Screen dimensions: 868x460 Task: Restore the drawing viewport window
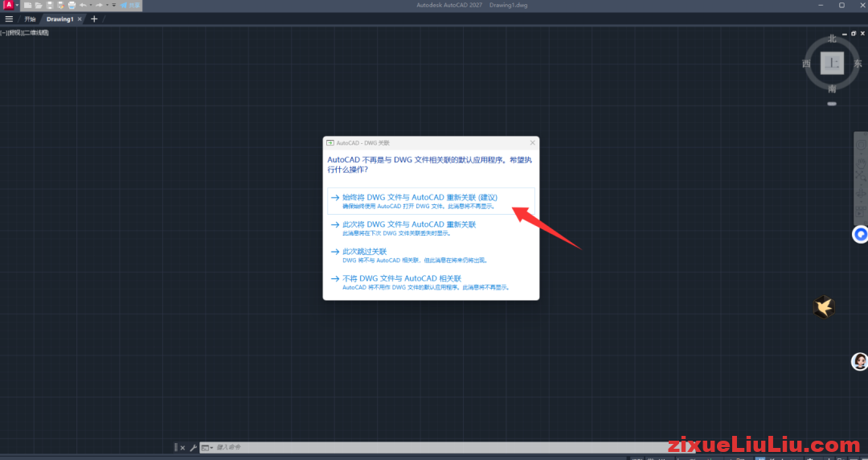click(854, 33)
